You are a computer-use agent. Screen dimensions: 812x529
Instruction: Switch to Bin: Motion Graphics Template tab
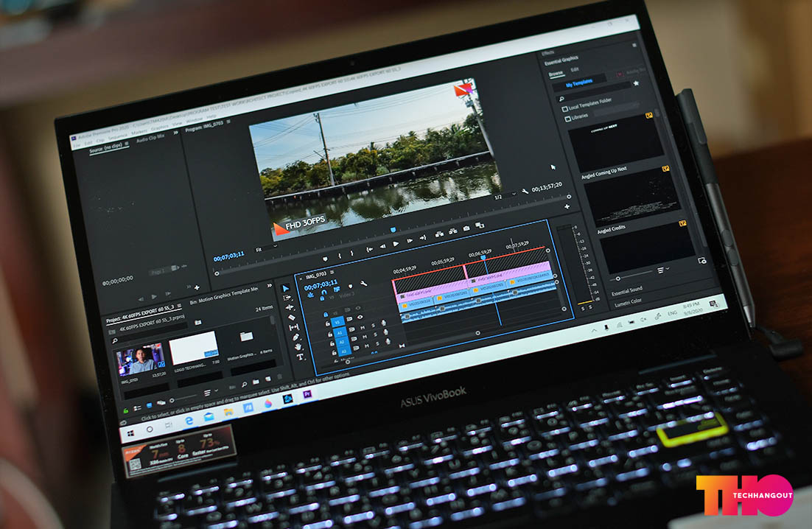(224, 296)
